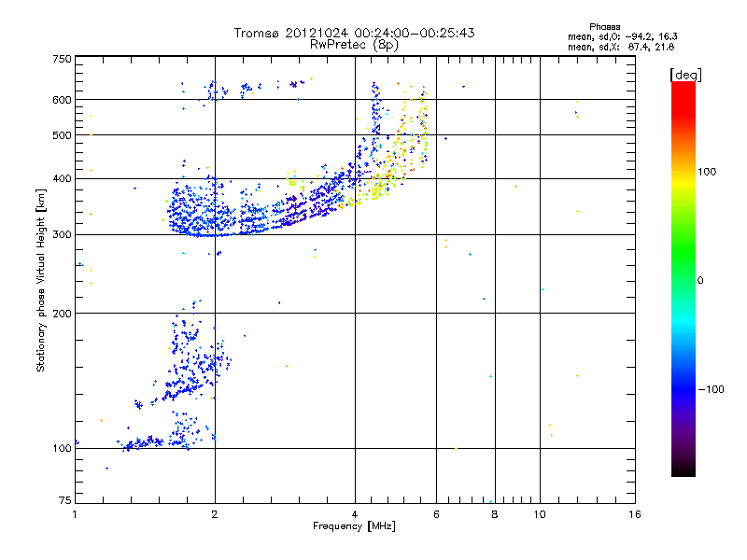Image resolution: width=747 pixels, height=560 pixels.
Task: Click the y-axis tick label "75"
Action: pyautogui.click(x=64, y=500)
